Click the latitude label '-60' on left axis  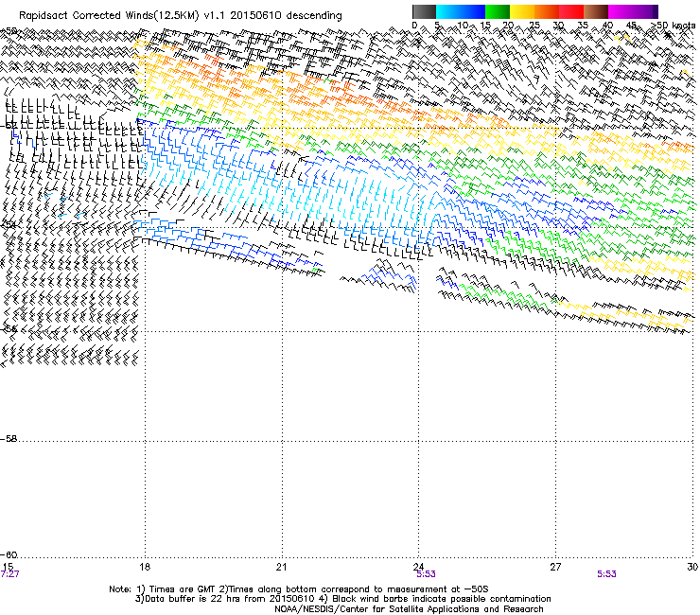(9, 555)
